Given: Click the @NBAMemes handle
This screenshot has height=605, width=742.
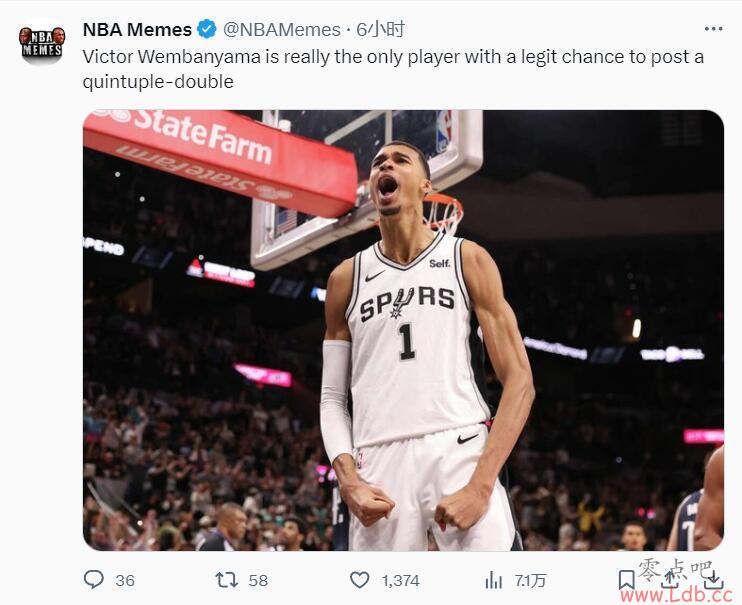Looking at the screenshot, I should [282, 29].
